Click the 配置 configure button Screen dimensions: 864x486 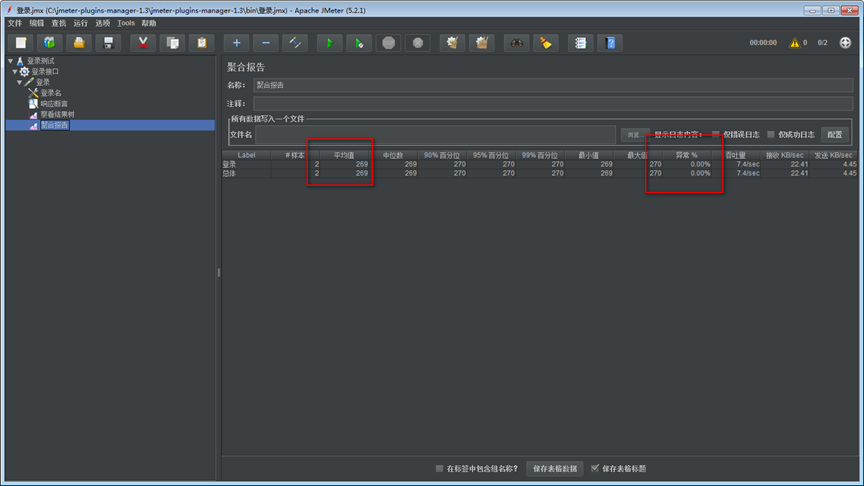835,134
